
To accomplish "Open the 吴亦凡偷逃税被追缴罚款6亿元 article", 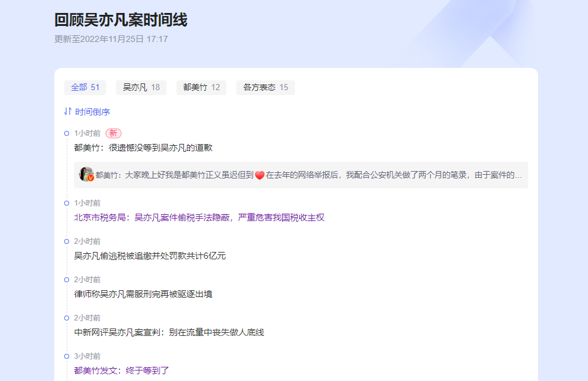I will [x=150, y=255].
